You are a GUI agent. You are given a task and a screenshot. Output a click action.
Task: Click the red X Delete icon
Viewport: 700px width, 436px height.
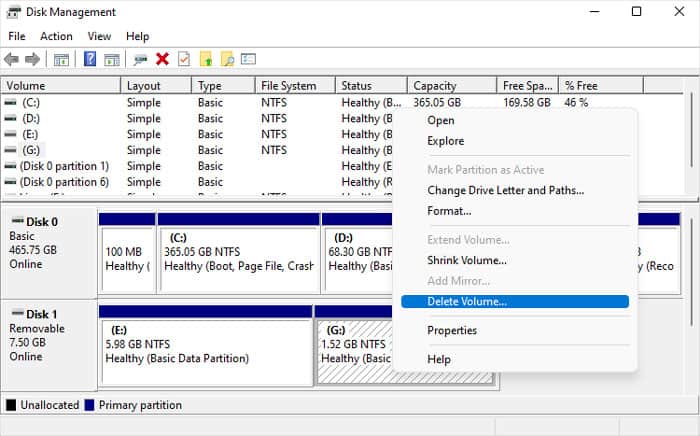click(x=162, y=59)
